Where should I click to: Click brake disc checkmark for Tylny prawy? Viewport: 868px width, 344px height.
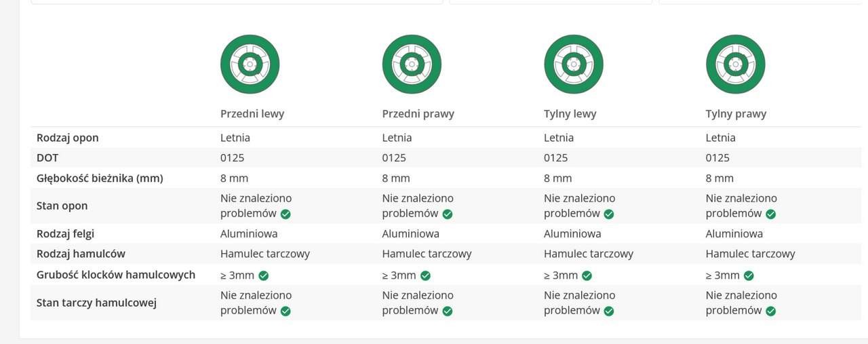point(770,311)
